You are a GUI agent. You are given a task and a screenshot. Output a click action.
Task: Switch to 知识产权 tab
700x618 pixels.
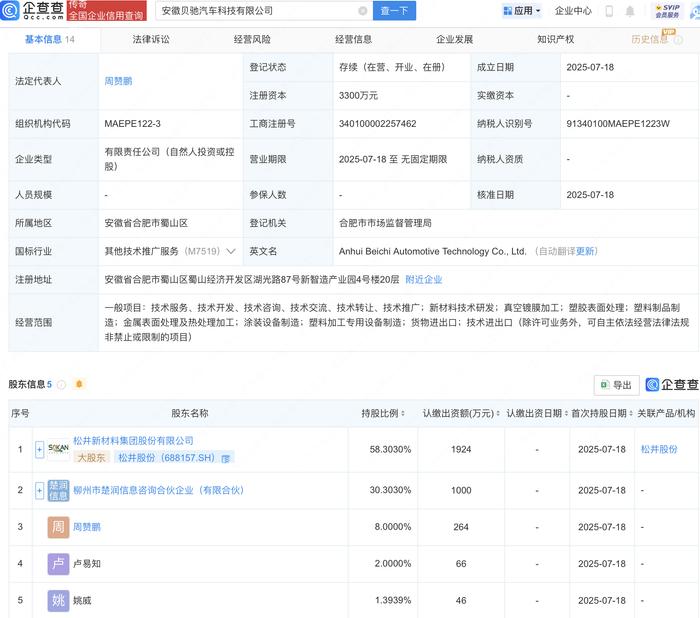pos(555,39)
